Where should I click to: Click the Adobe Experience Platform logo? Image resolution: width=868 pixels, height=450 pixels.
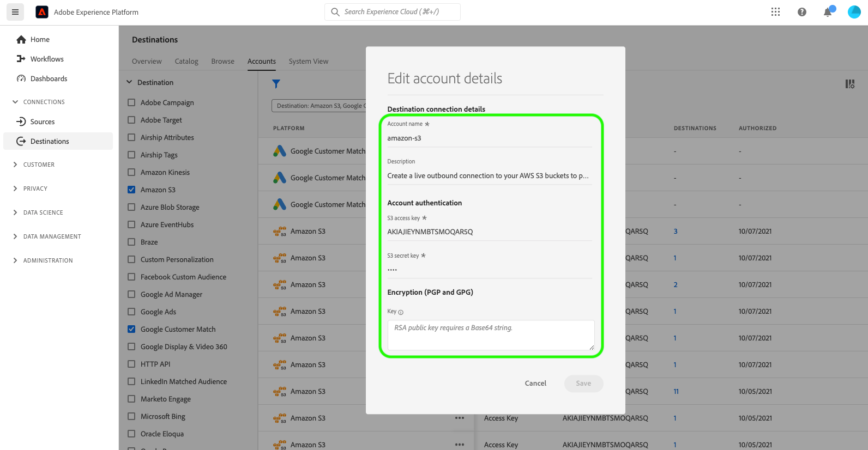click(x=42, y=12)
